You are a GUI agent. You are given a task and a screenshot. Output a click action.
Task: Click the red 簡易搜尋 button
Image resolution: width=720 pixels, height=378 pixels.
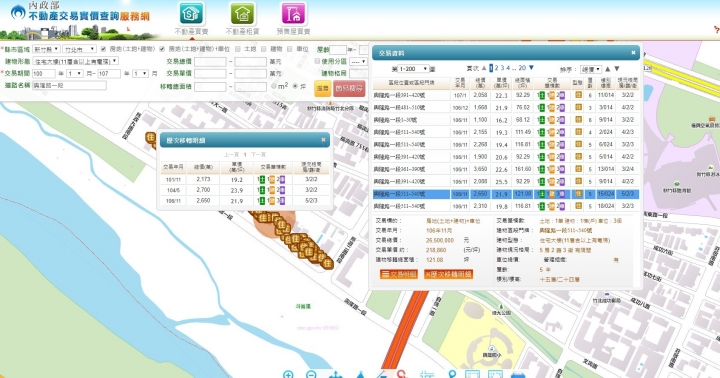coord(349,88)
